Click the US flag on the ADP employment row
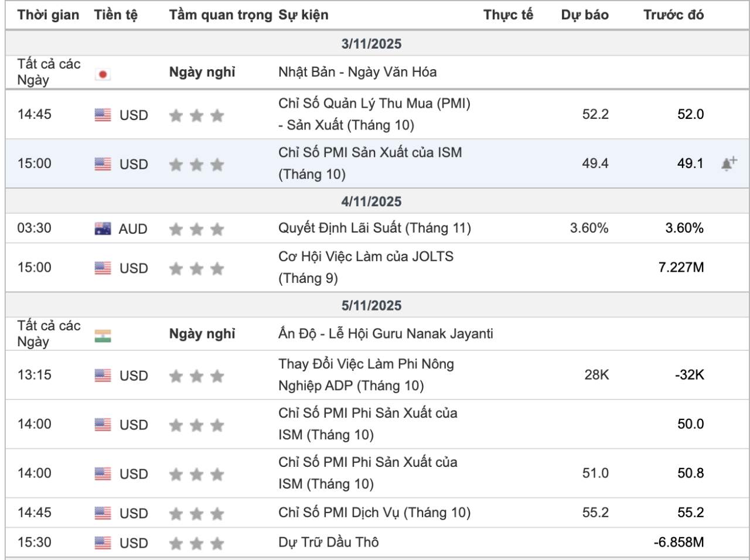750x560 pixels. pos(103,375)
